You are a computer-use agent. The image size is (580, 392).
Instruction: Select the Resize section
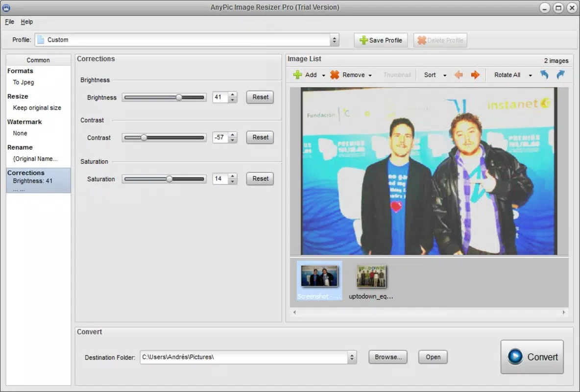click(18, 96)
